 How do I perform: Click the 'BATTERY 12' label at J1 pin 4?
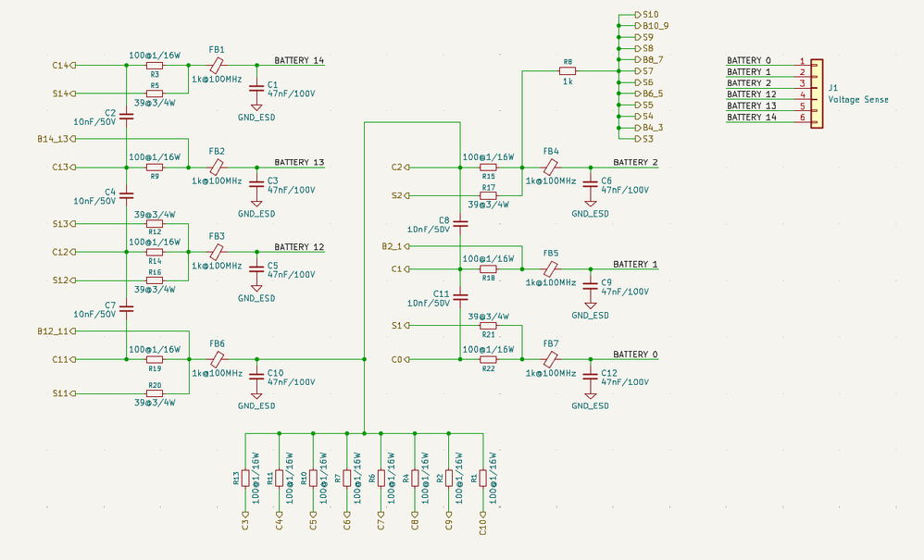752,94
